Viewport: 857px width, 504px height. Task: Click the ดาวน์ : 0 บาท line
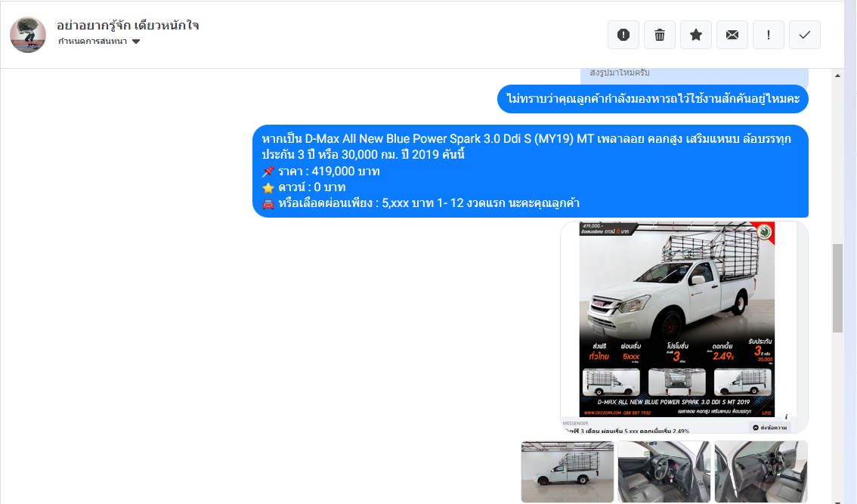[x=304, y=187]
